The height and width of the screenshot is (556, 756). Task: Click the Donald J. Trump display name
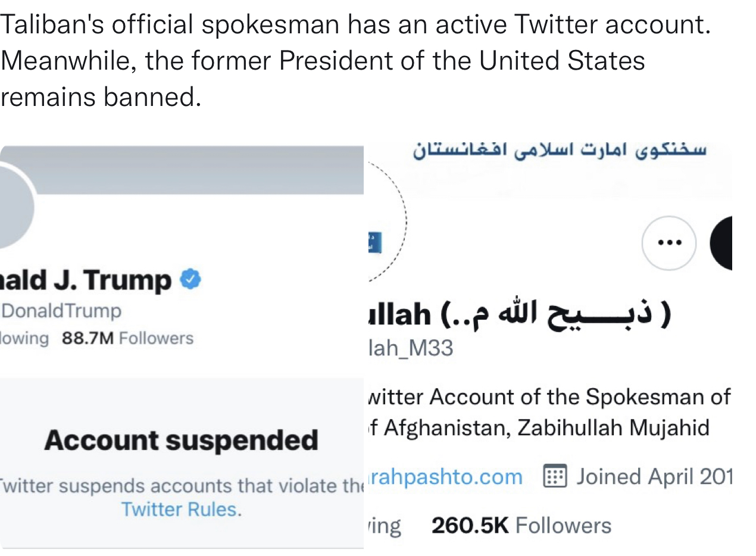click(86, 280)
